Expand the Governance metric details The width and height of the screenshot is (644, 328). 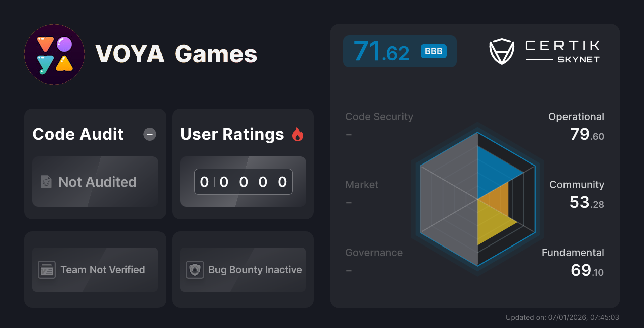374,253
